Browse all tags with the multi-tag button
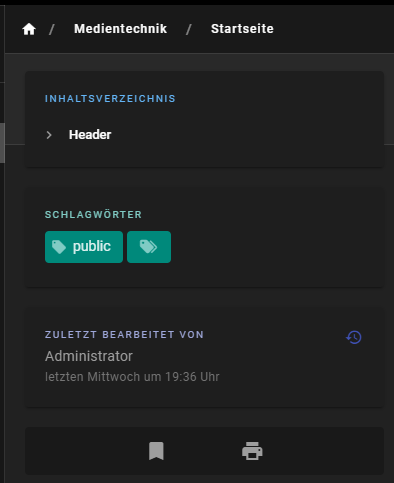Image resolution: width=394 pixels, height=483 pixels. coord(149,247)
